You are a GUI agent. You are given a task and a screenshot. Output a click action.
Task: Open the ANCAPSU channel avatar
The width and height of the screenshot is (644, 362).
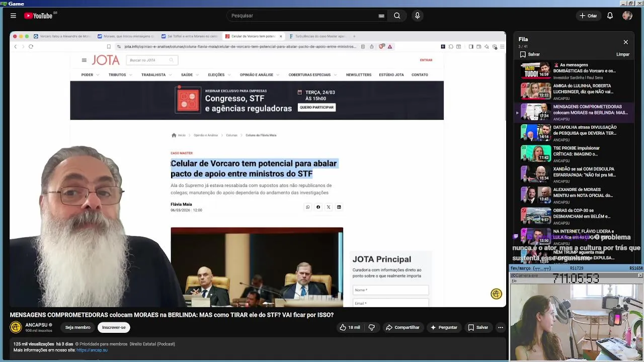(x=16, y=327)
